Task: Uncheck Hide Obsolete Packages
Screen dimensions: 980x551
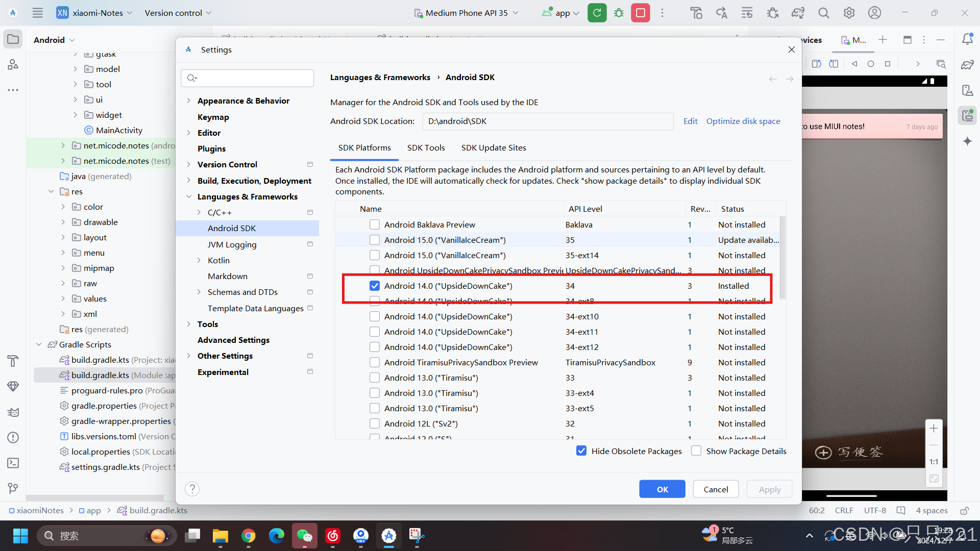Action: pyautogui.click(x=581, y=451)
